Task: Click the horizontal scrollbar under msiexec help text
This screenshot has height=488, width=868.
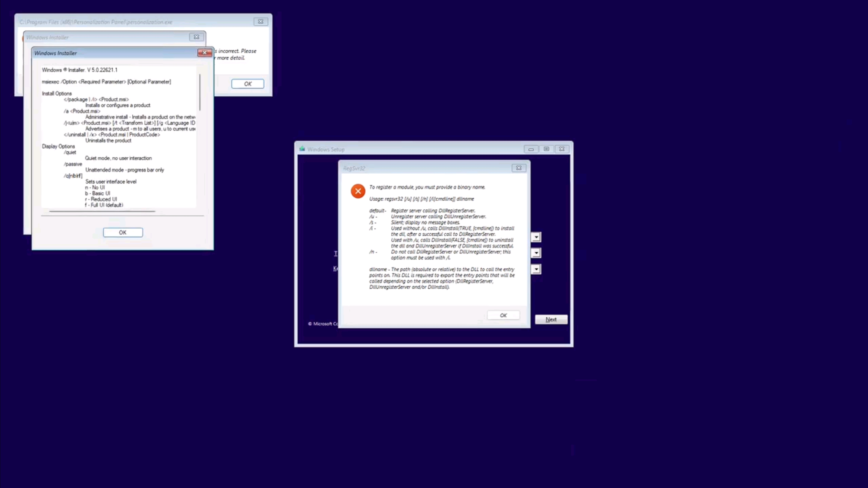Action: 102,211
